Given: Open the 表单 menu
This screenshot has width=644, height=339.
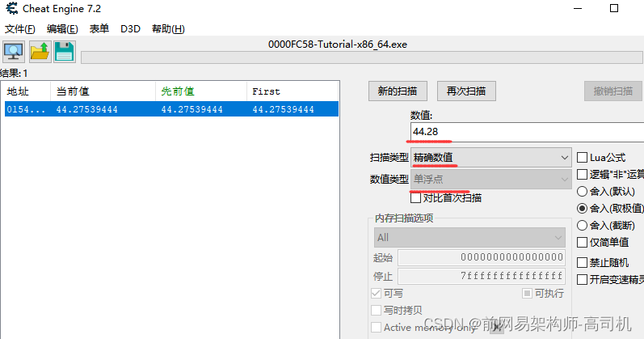Looking at the screenshot, I should point(99,29).
